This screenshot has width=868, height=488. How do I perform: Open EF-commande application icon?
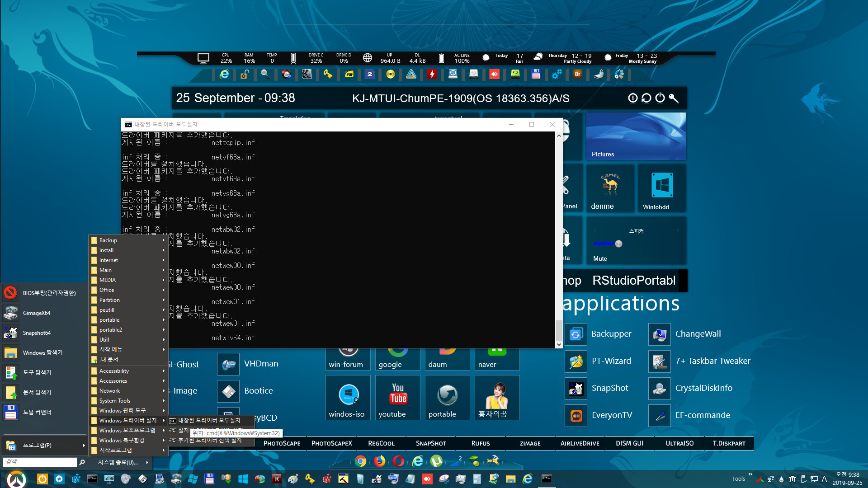(659, 416)
